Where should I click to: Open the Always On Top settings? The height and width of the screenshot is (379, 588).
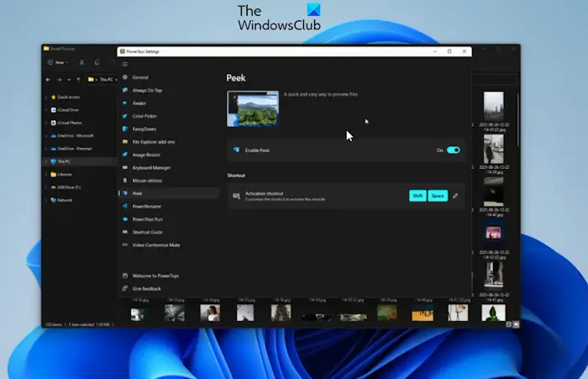coord(147,90)
